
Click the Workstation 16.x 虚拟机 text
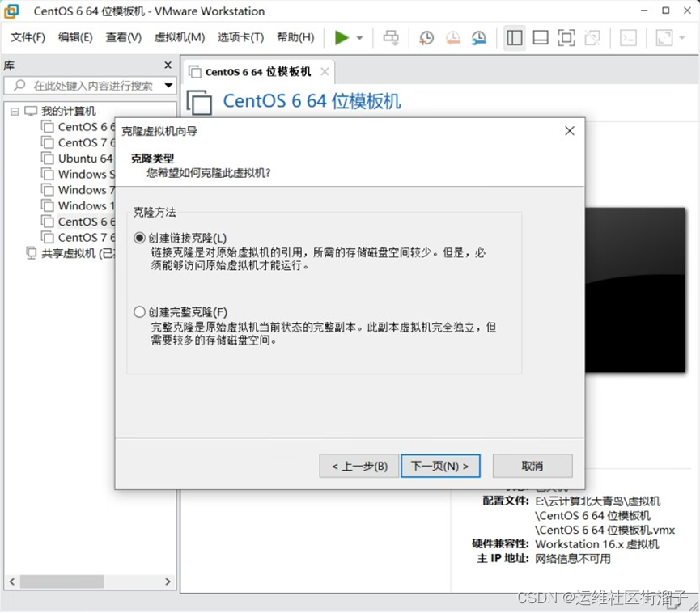[597, 544]
